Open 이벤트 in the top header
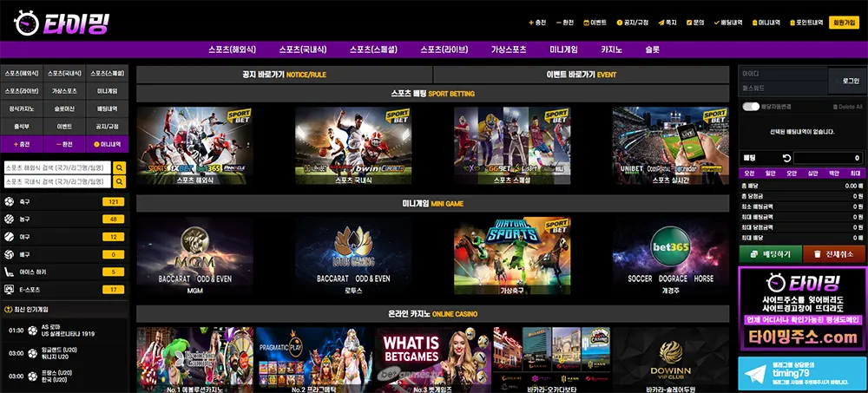The width and height of the screenshot is (868, 393). point(595,23)
